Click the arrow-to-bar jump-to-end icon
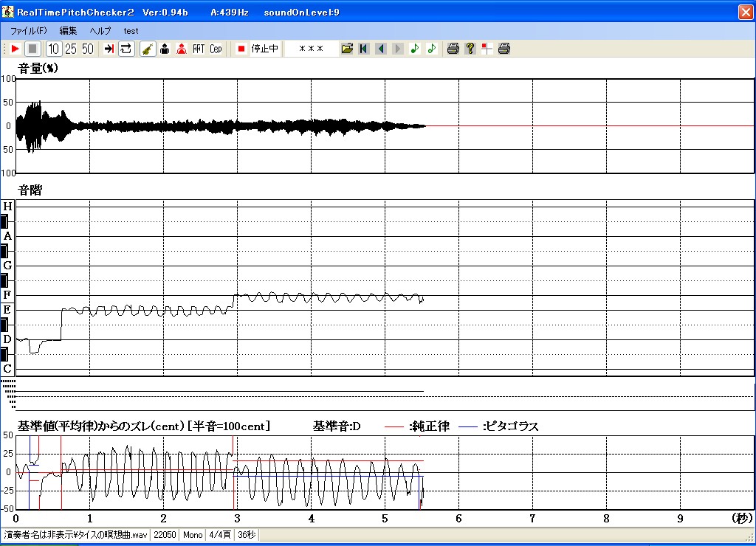756x546 pixels. [109, 49]
